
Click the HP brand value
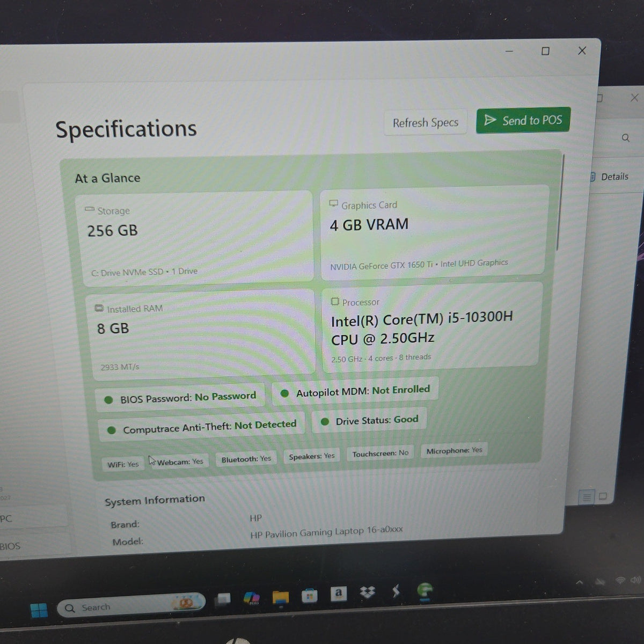point(256,518)
